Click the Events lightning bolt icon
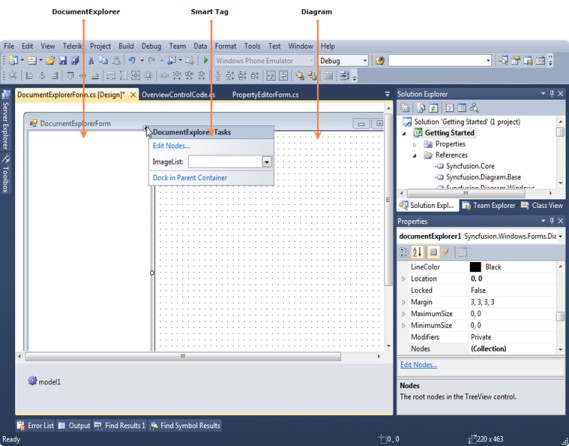This screenshot has height=446, width=569. (446, 252)
